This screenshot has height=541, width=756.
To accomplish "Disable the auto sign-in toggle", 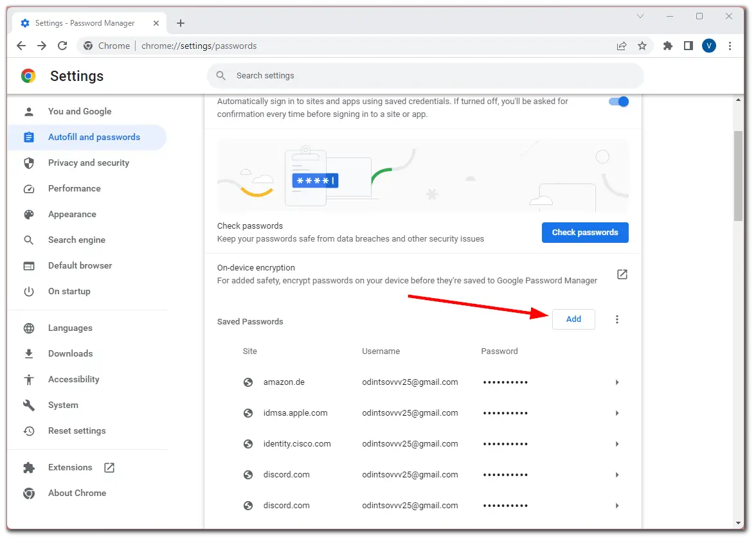I will (x=618, y=102).
